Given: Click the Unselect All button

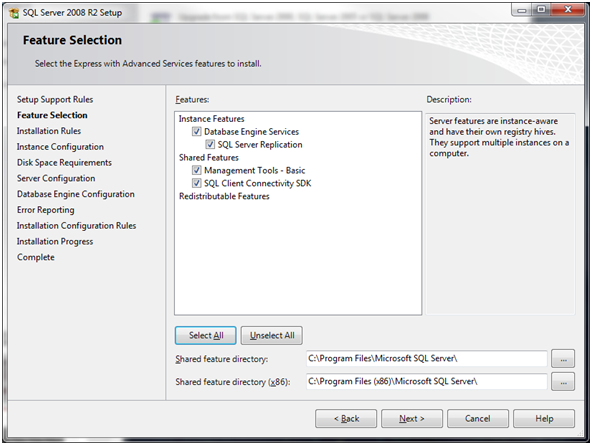Looking at the screenshot, I should [272, 335].
